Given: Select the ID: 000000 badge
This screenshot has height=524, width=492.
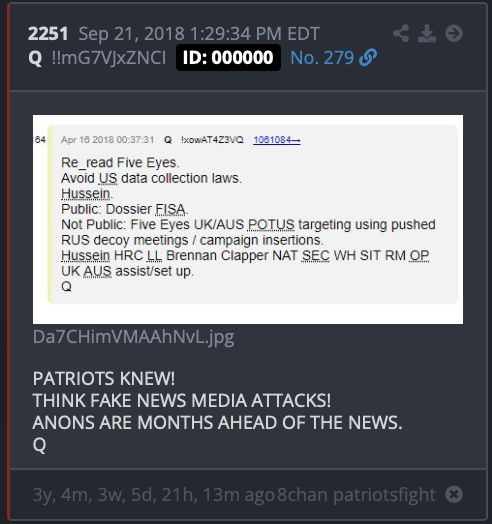Looking at the screenshot, I should [228, 57].
